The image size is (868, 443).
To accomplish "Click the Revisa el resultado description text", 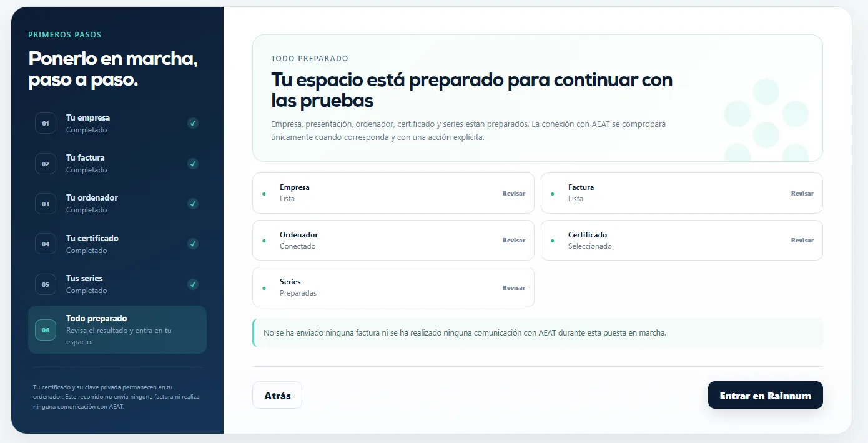I will pos(119,336).
